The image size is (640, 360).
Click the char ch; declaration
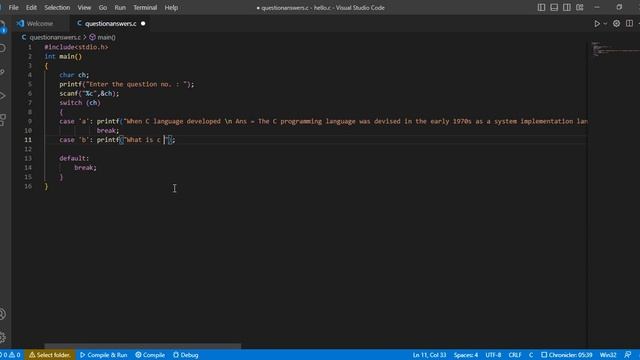pyautogui.click(x=74, y=75)
